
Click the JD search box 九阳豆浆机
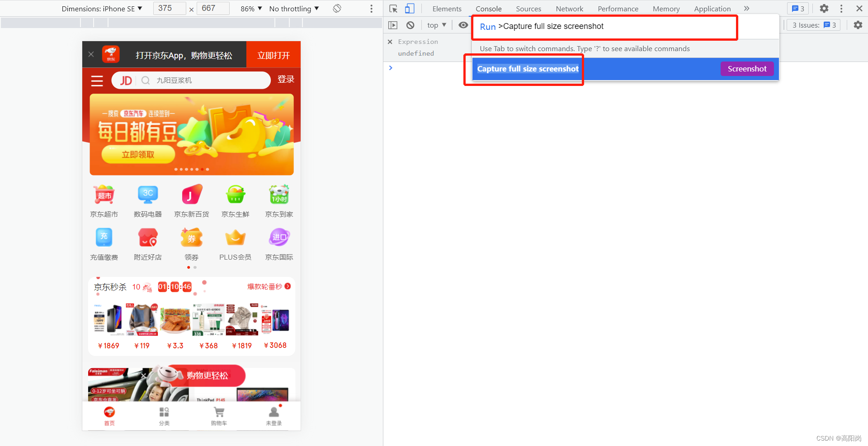point(191,81)
